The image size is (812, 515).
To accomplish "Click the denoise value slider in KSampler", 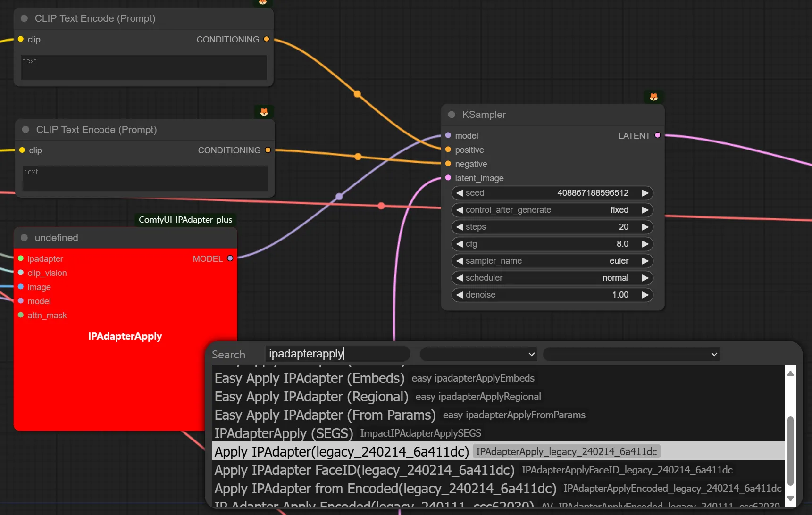I will coord(552,295).
